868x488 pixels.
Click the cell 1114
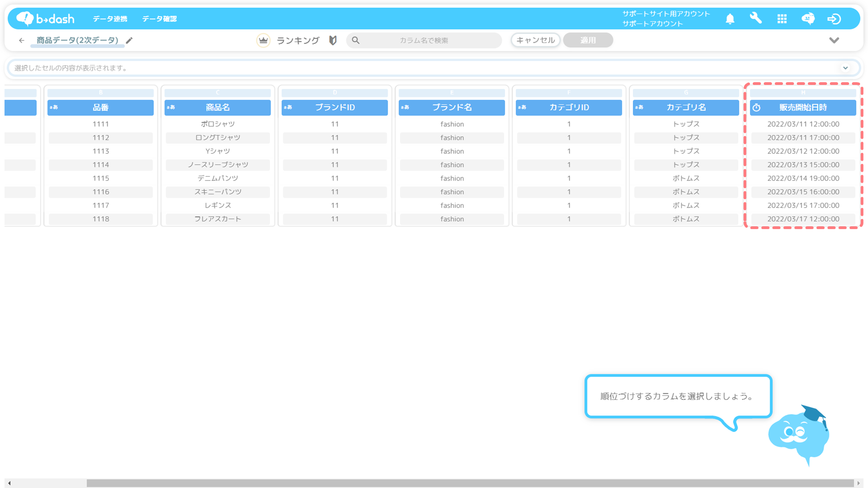point(101,165)
